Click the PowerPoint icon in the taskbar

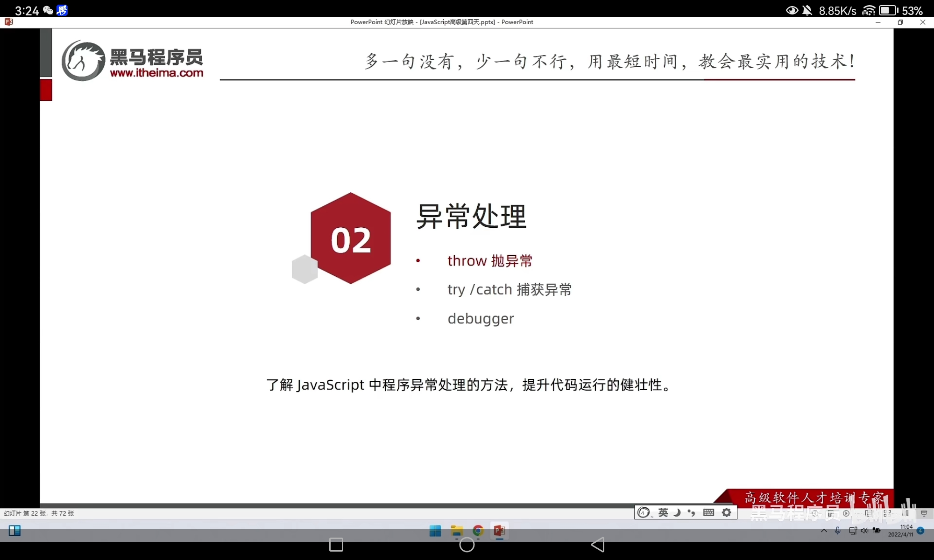499,531
